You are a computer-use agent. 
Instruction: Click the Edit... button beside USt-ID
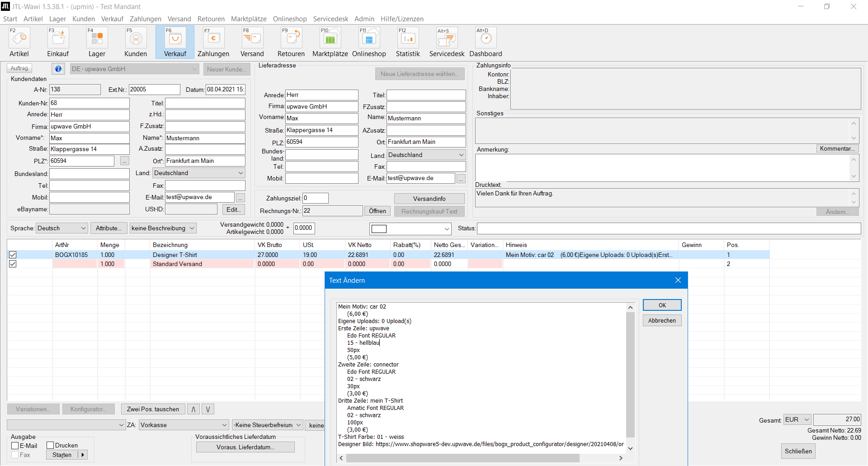click(x=233, y=209)
